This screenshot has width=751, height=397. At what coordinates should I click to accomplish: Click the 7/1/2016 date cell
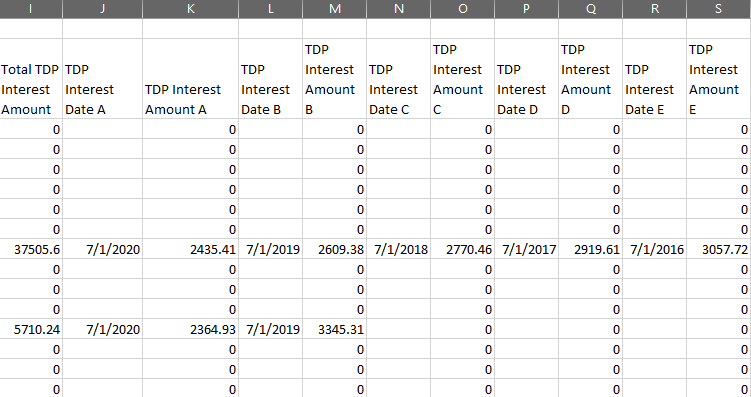tap(654, 249)
